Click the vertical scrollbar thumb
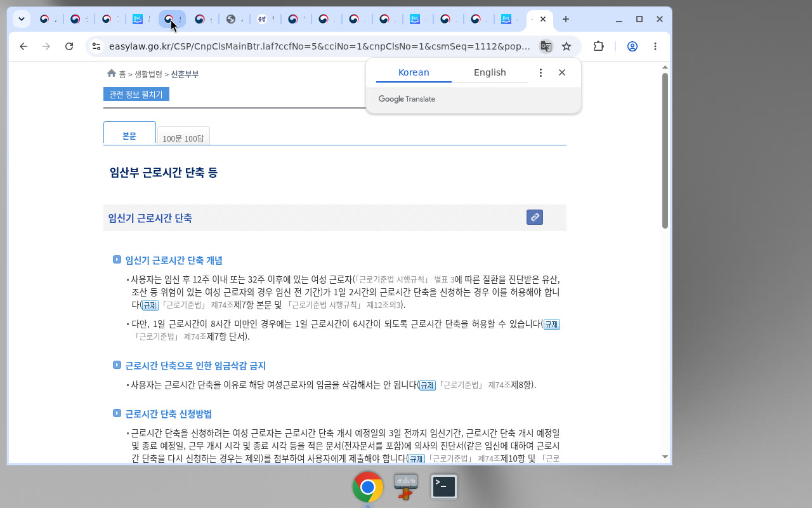Image resolution: width=812 pixels, height=508 pixels. 665,150
